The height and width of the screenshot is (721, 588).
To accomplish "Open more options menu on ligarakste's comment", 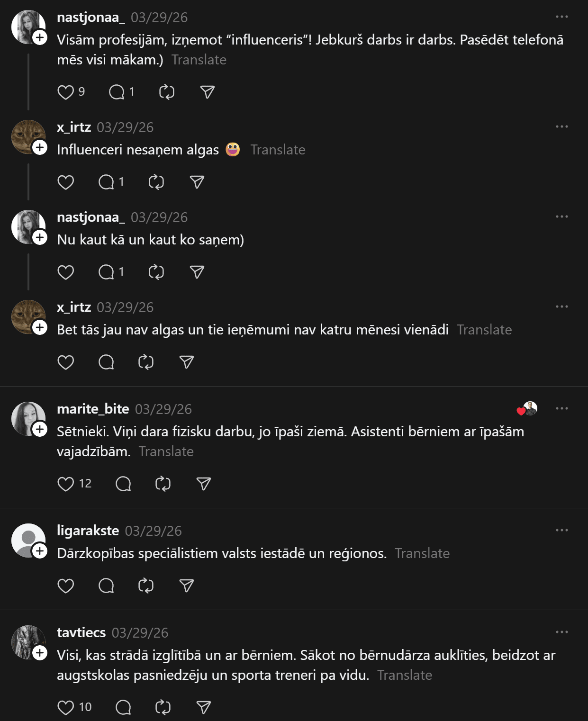I will (561, 530).
